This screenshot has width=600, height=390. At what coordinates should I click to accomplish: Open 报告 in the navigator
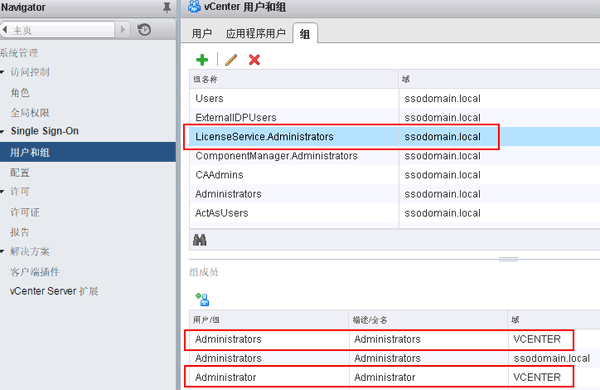click(x=20, y=232)
